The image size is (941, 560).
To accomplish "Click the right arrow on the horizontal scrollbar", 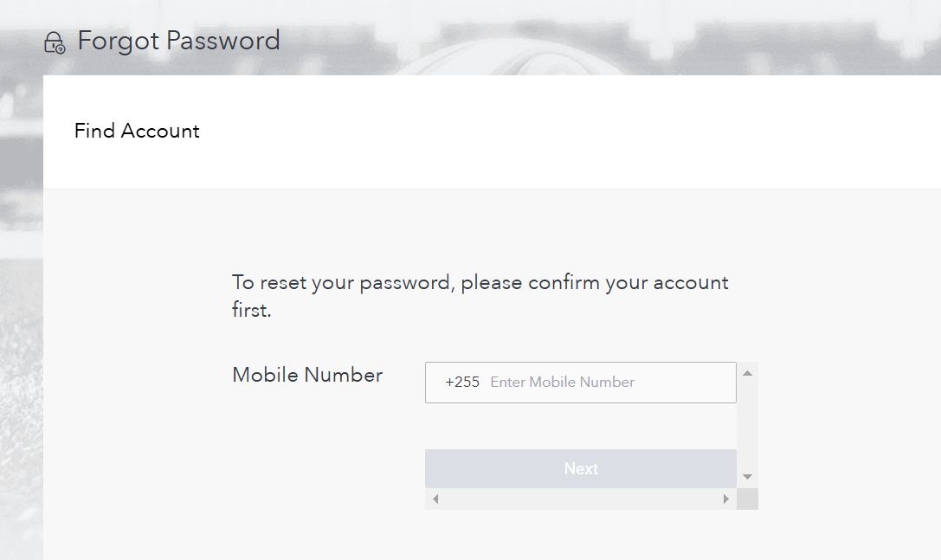I will 727,499.
